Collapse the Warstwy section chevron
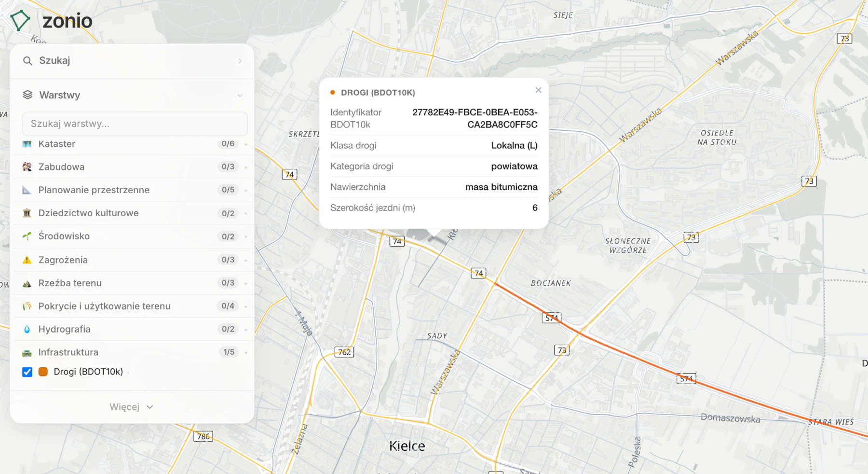Screen dimensions: 868x474 (240, 96)
